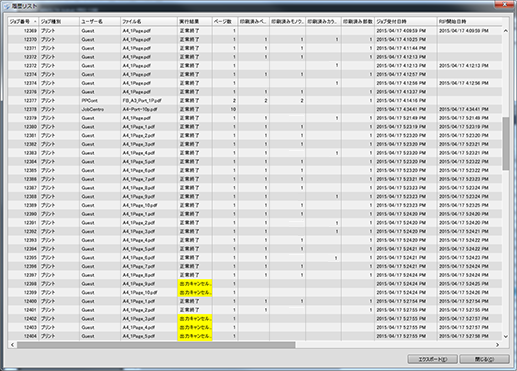Sort by the ジョブ番号 column header
Screen dimensions: 517x371
pos(23,21)
